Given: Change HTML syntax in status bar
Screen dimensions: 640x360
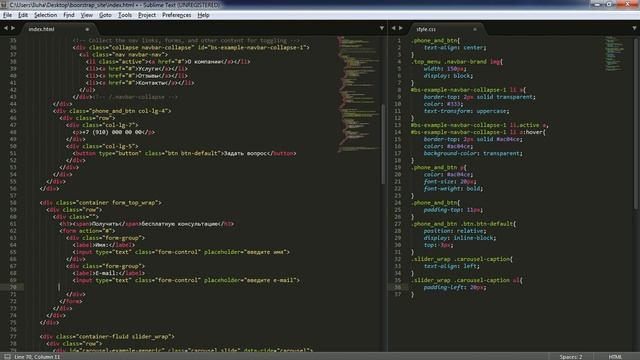Looking at the screenshot, I should pyautogui.click(x=615, y=357).
